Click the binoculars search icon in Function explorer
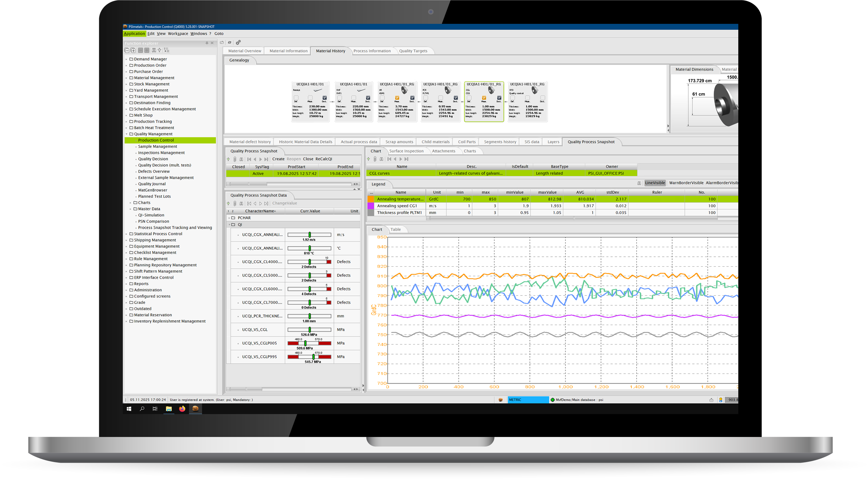Image resolution: width=868 pixels, height=479 pixels. [x=154, y=51]
